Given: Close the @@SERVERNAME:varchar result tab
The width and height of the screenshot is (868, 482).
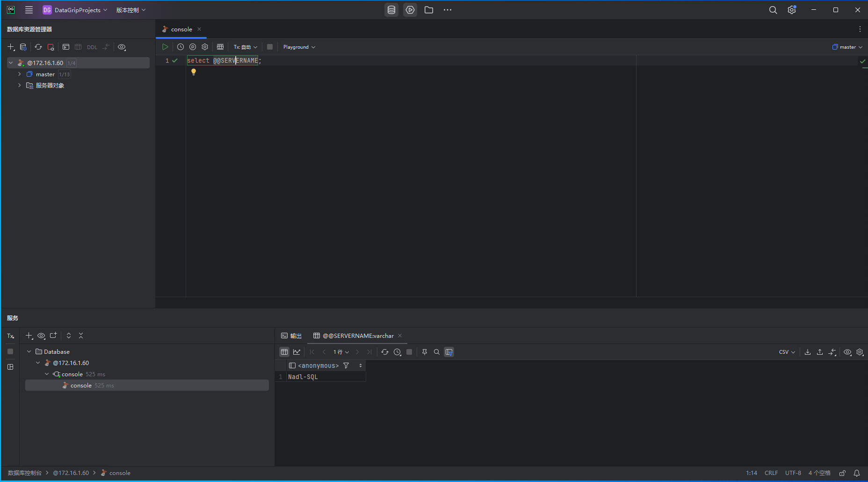Looking at the screenshot, I should [x=400, y=336].
